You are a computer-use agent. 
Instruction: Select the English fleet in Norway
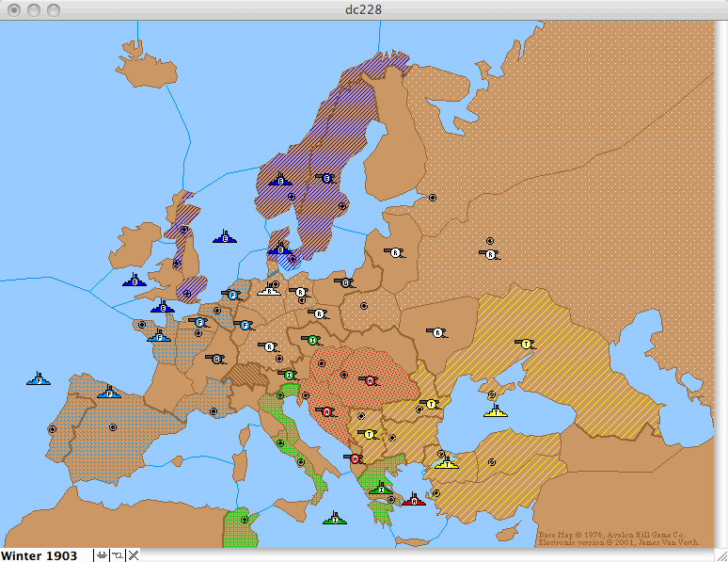tap(280, 180)
